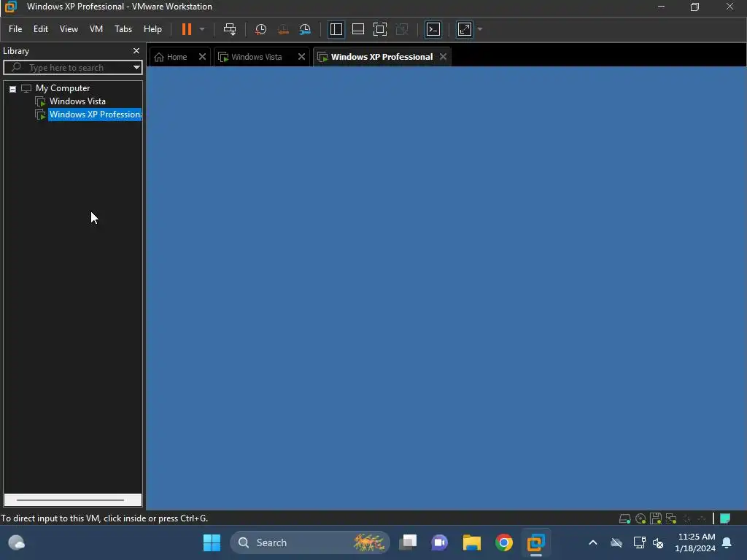Click the CD/DVD drive status icon
This screenshot has height=560, width=747.
pyautogui.click(x=640, y=518)
